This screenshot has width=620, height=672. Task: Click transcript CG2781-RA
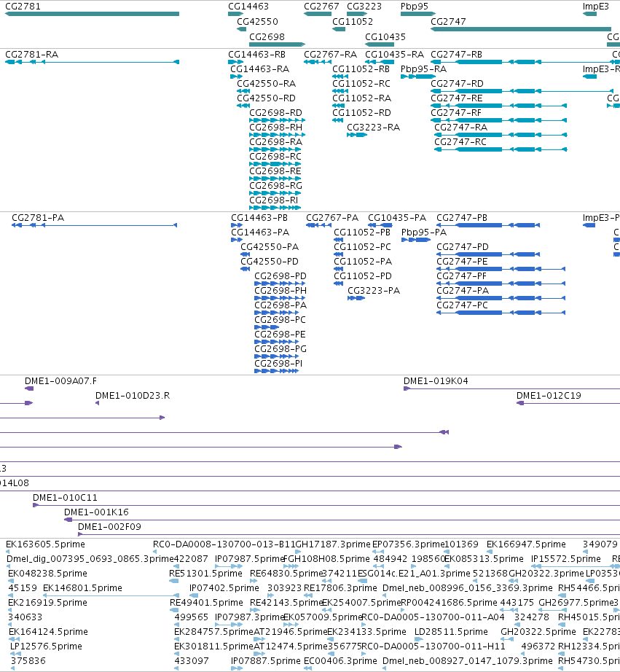click(32, 55)
